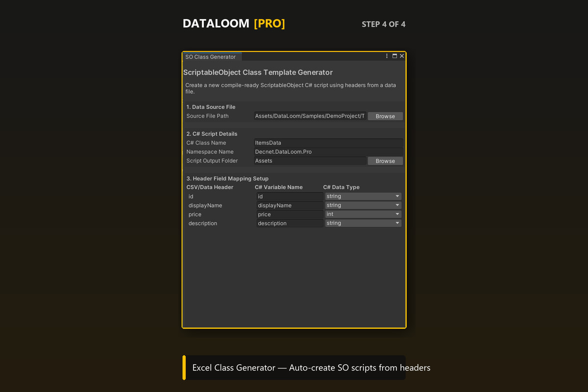Edit the C# Class Name field

pos(328,143)
